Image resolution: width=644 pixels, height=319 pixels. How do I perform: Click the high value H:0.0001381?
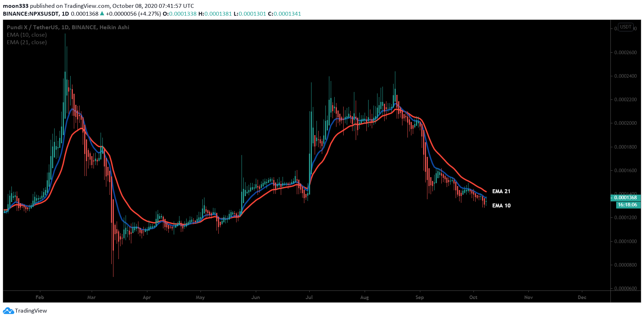[x=215, y=14]
